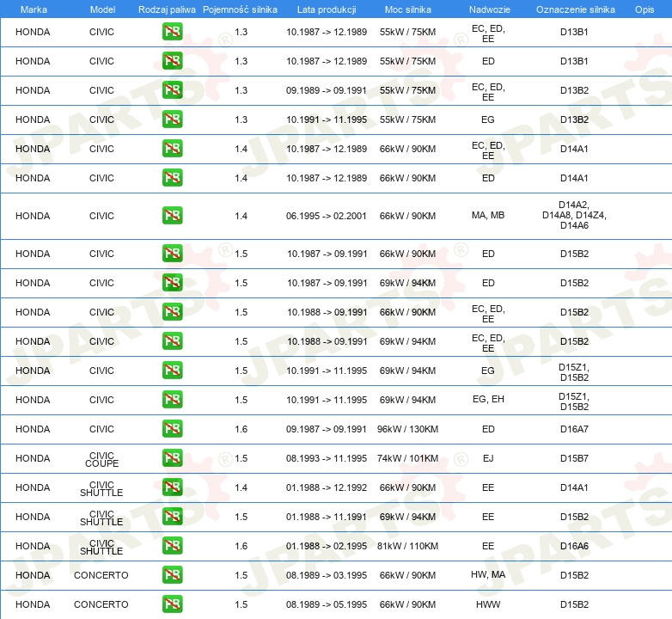Viewport: 672px width, 619px height.
Task: Click production years 01.1988 -> 02.1995
Action: (327, 546)
